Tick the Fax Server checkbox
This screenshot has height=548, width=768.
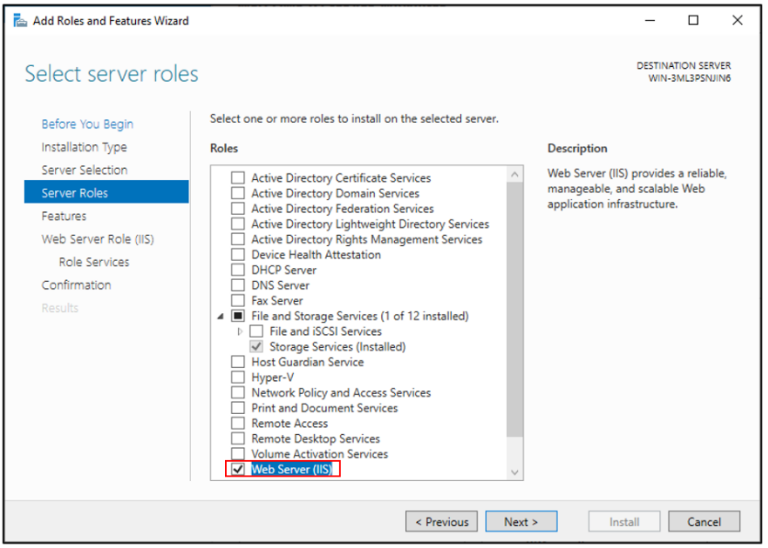coord(238,300)
